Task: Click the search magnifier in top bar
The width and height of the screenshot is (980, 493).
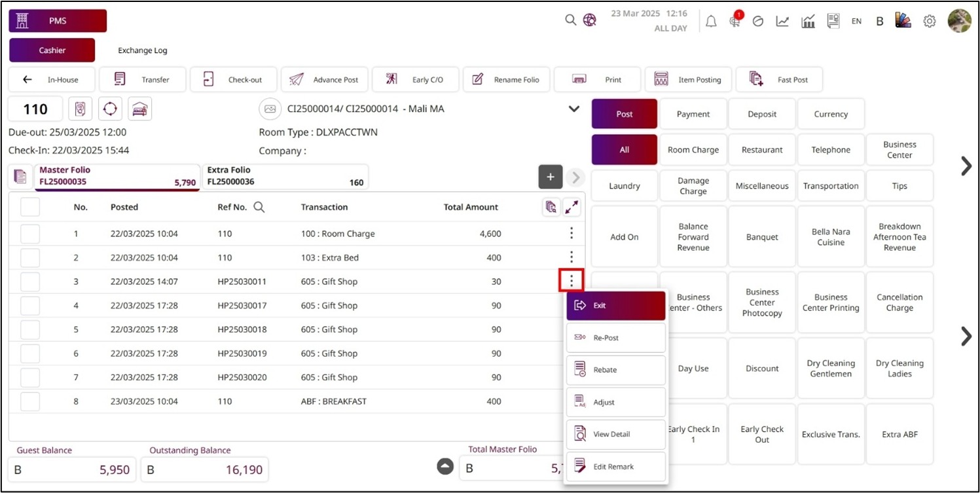Action: tap(571, 20)
